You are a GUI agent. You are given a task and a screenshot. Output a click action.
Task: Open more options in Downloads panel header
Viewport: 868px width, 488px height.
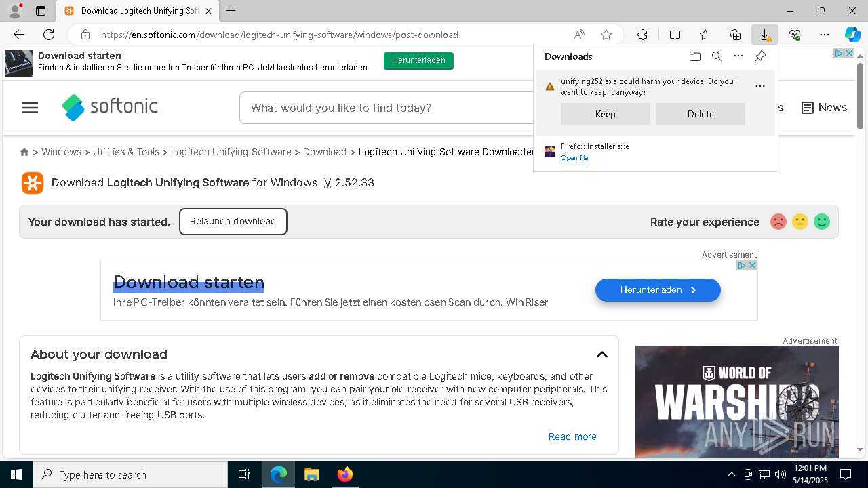coord(738,56)
